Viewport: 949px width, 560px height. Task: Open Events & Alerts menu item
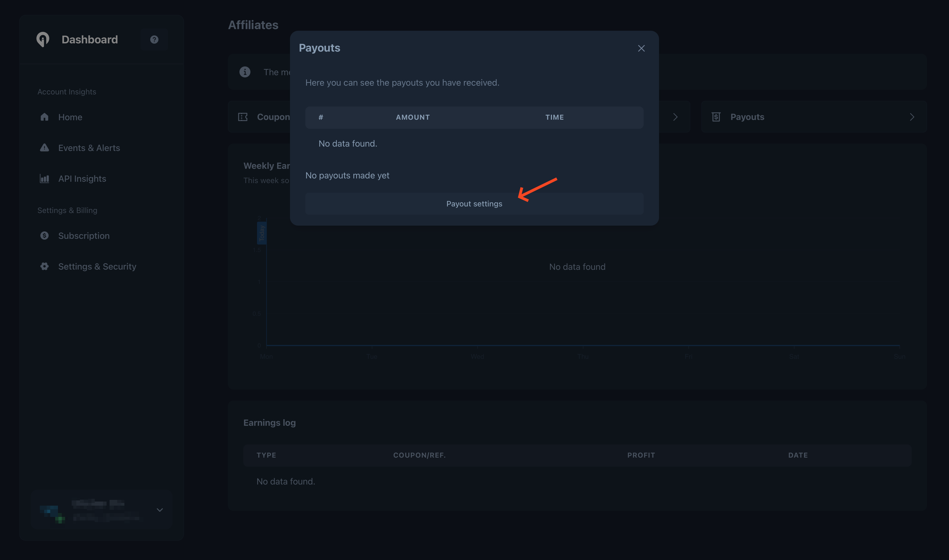[89, 147]
